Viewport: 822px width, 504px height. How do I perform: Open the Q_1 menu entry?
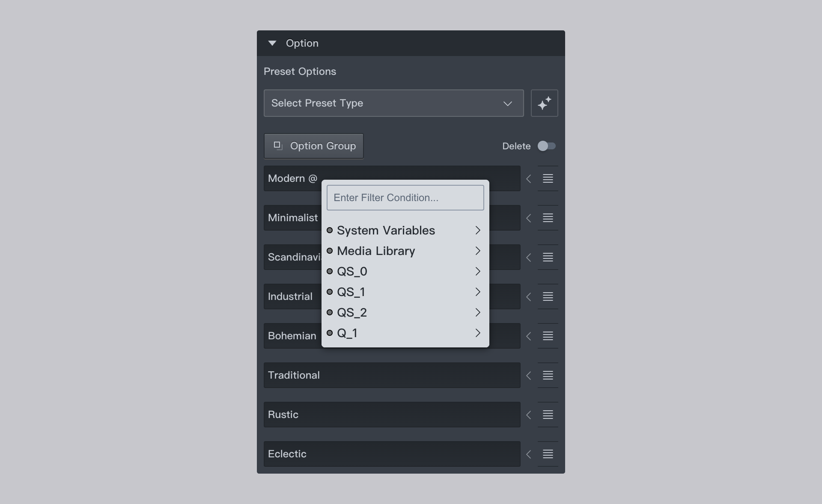pos(405,333)
